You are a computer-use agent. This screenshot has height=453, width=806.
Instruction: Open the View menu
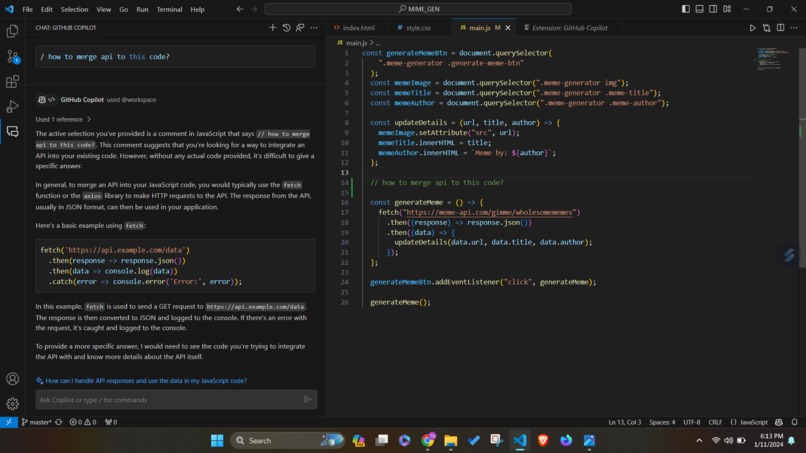pyautogui.click(x=103, y=9)
